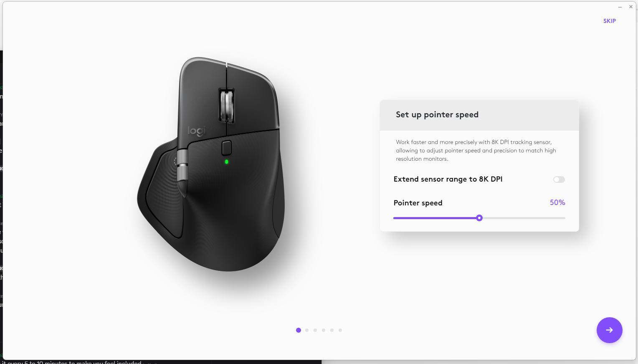The height and width of the screenshot is (364, 638).
Task: Click the SKIP link to bypass setup
Action: pyautogui.click(x=609, y=21)
